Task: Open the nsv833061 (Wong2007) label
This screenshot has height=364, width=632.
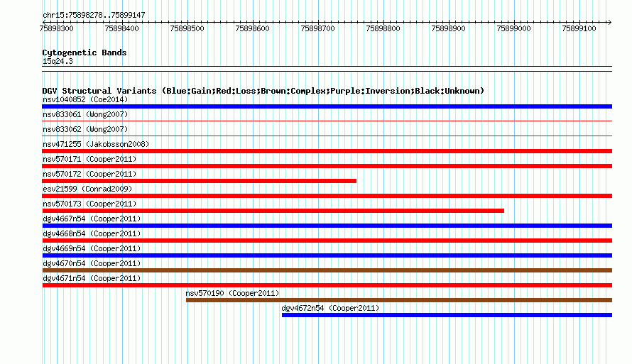Action: pos(85,114)
